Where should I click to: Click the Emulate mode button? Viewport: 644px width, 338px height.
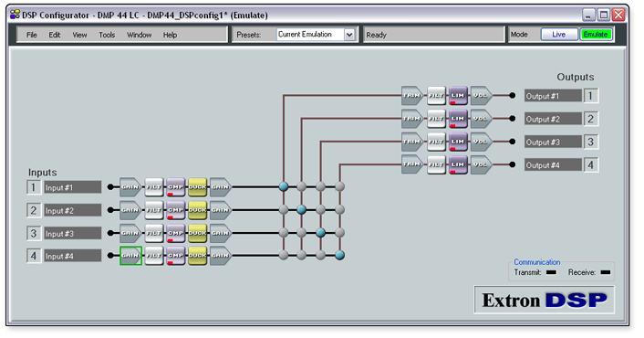596,35
